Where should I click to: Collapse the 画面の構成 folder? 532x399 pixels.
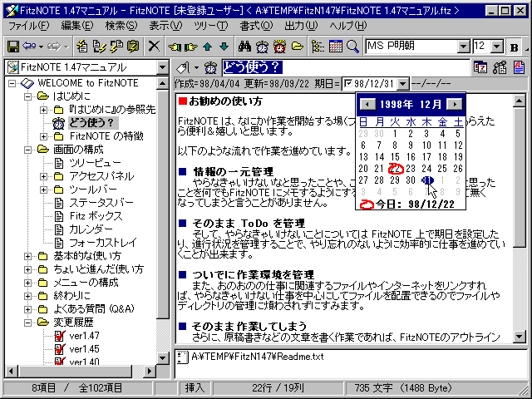click(28, 150)
